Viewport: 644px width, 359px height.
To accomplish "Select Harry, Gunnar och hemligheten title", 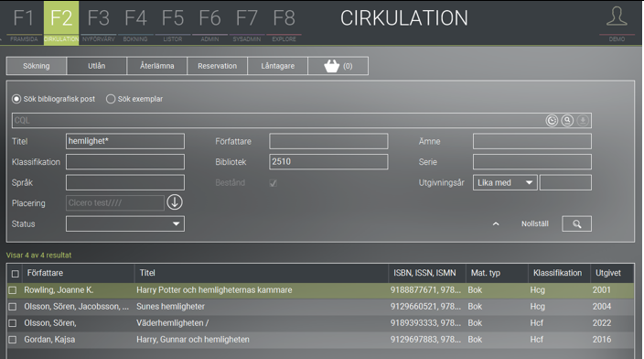I will pyautogui.click(x=193, y=340).
